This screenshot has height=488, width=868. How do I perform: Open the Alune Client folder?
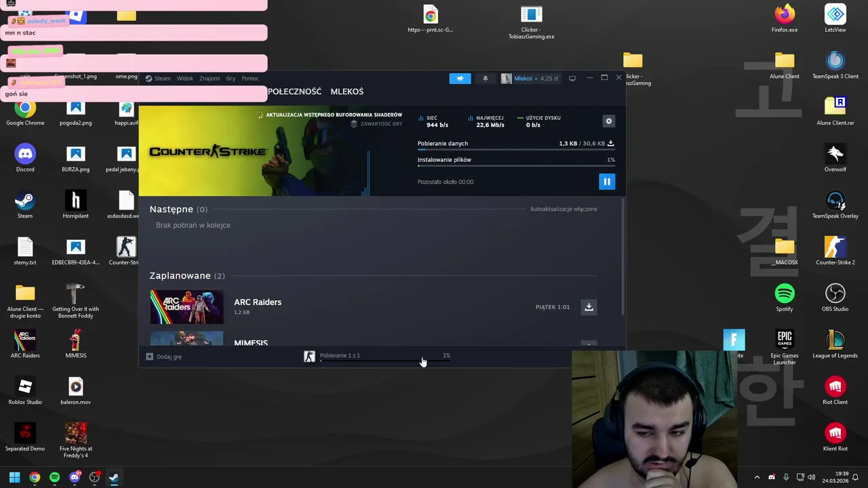tap(785, 66)
